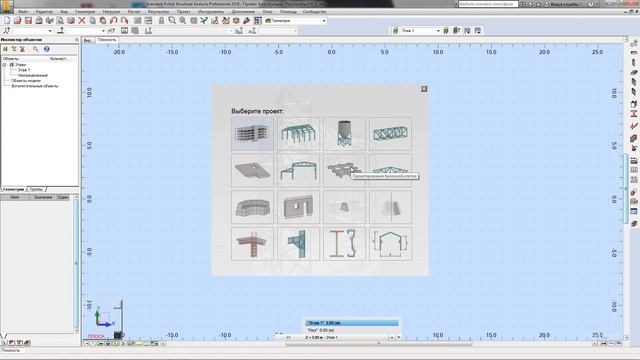Click the Вход в службы sign-in link
The image size is (640, 360).
pos(564,4)
